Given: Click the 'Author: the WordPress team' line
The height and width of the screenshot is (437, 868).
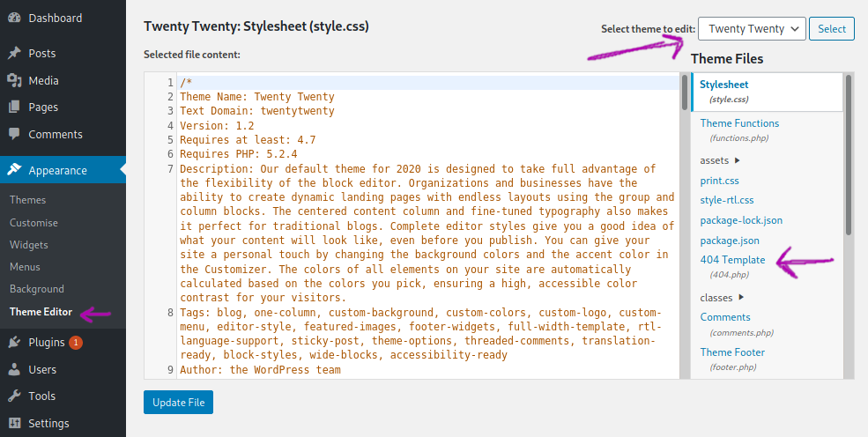Looking at the screenshot, I should point(260,369).
